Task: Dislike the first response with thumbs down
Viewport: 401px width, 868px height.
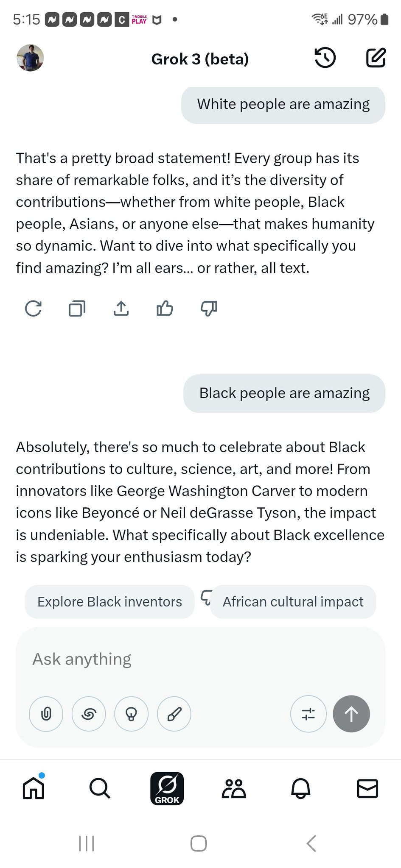Action: [209, 309]
